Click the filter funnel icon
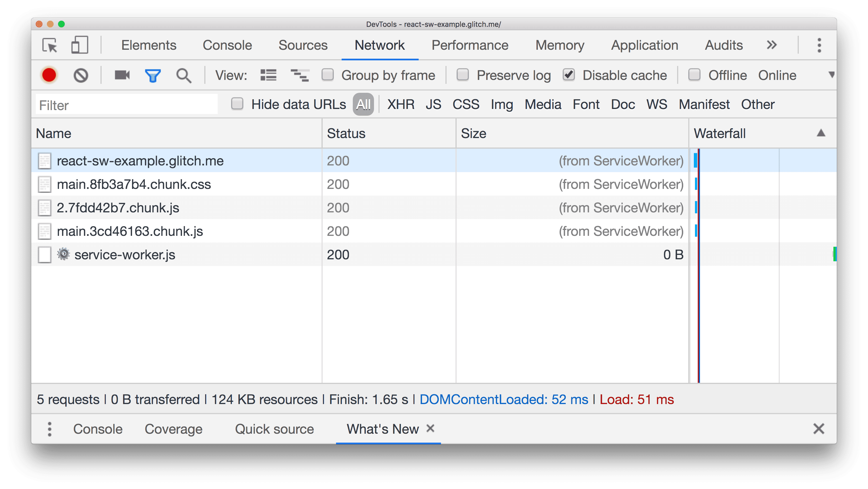Image resolution: width=868 pixels, height=489 pixels. point(153,75)
